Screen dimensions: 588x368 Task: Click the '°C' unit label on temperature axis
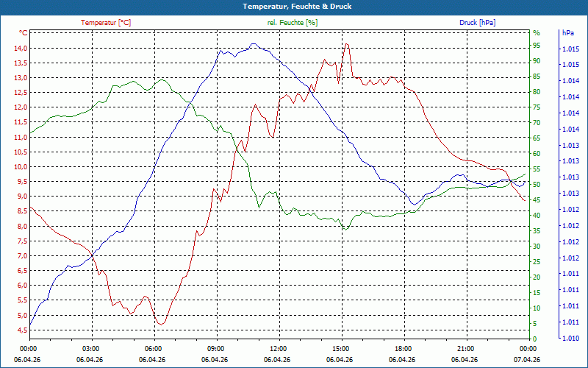[24, 33]
